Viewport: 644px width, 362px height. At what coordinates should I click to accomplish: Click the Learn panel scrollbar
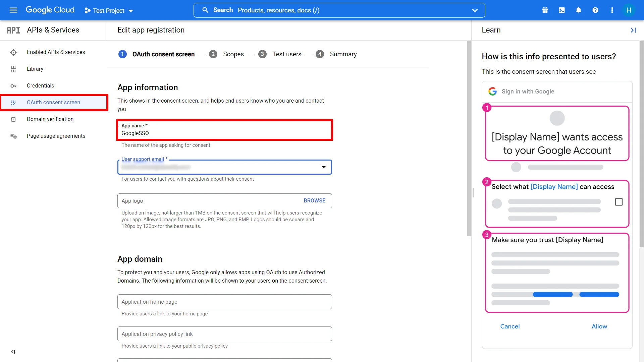tap(641, 144)
